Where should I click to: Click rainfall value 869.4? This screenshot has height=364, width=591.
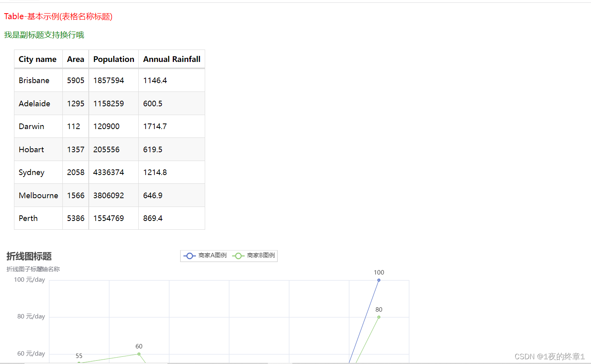coord(172,218)
